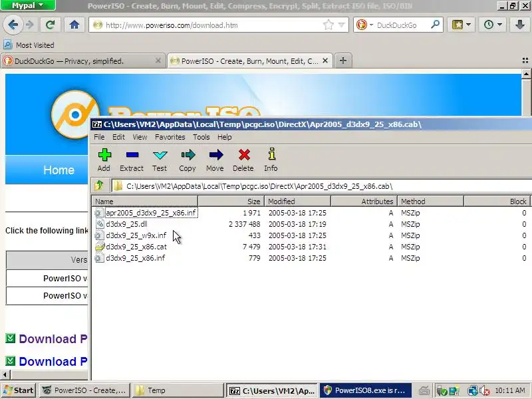Image resolution: width=532 pixels, height=399 pixels.
Task: Bookmark this page with the star icon
Action: (328, 25)
